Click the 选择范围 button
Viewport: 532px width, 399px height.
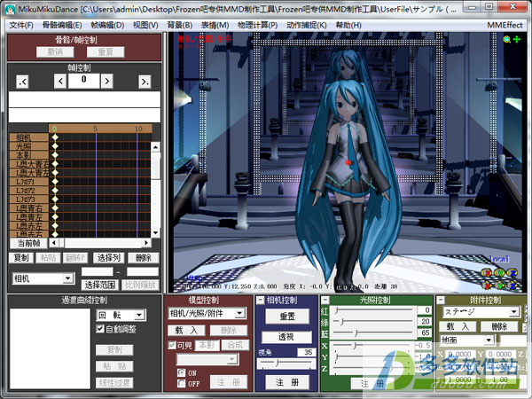pos(99,285)
